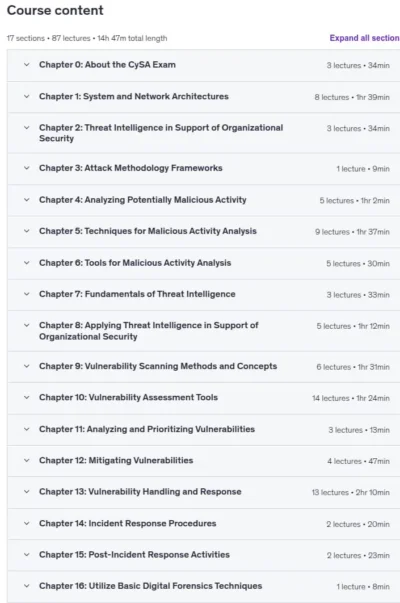Viewport: 400px width, 603px height.
Task: Click the chevron icon for Chapter 10
Action: point(27,398)
